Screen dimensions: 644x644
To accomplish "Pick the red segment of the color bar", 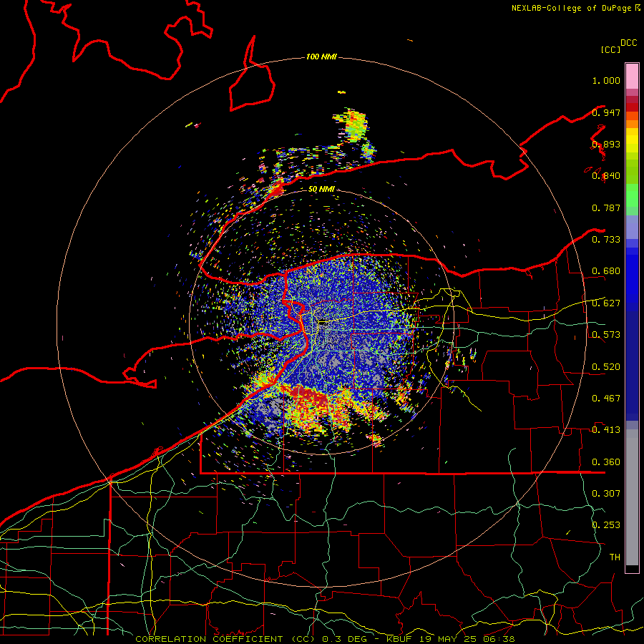I will 632,107.
